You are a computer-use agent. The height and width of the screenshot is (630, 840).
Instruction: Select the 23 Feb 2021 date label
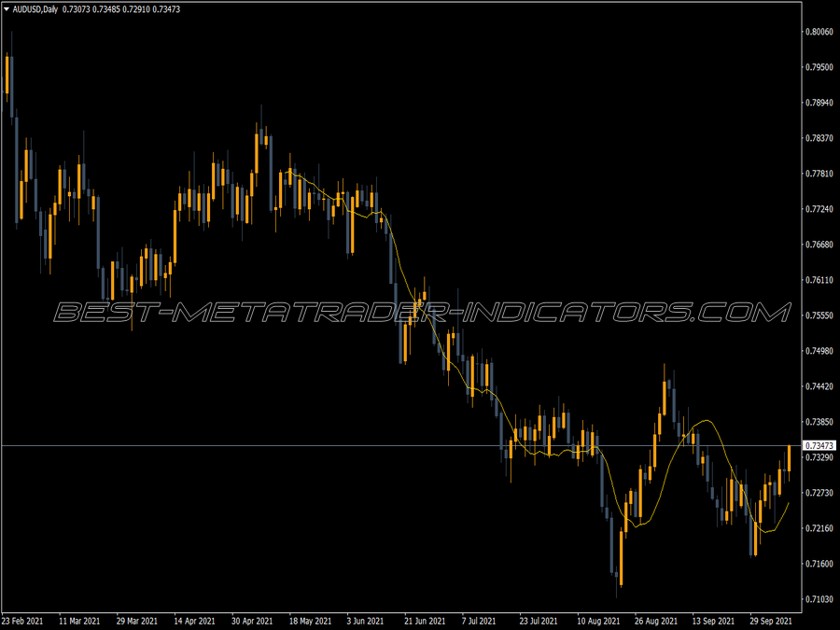22,621
